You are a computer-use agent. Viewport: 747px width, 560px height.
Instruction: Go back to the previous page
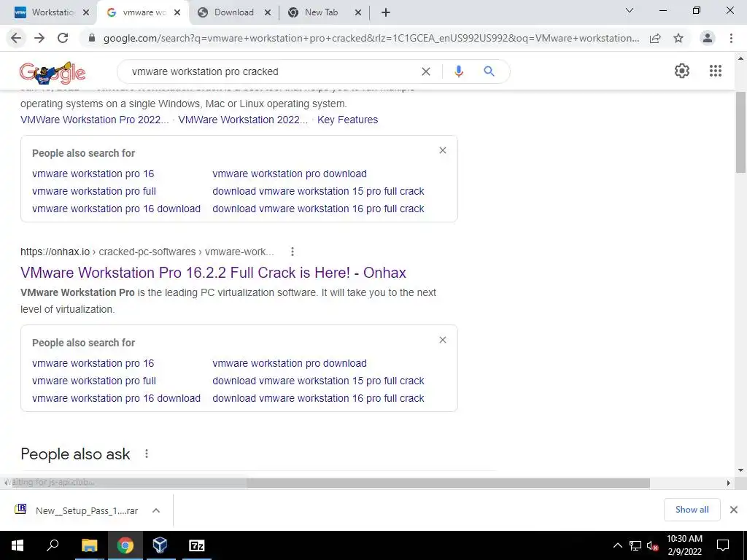[x=16, y=38]
